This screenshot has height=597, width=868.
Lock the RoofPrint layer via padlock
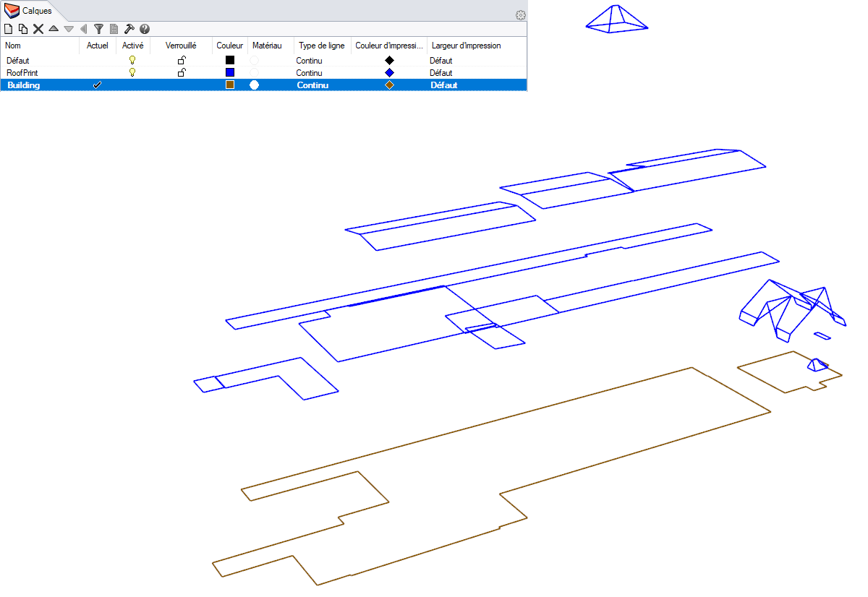[x=182, y=73]
